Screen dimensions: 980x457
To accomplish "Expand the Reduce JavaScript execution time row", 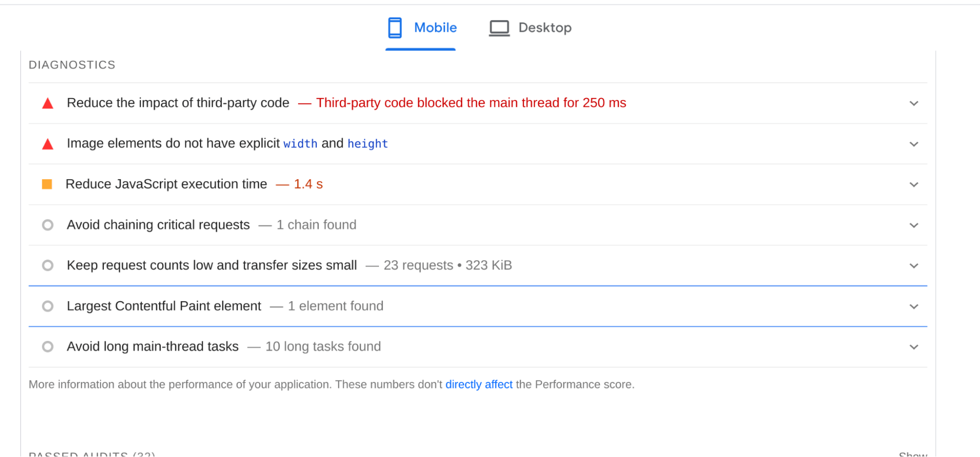I will click(913, 185).
